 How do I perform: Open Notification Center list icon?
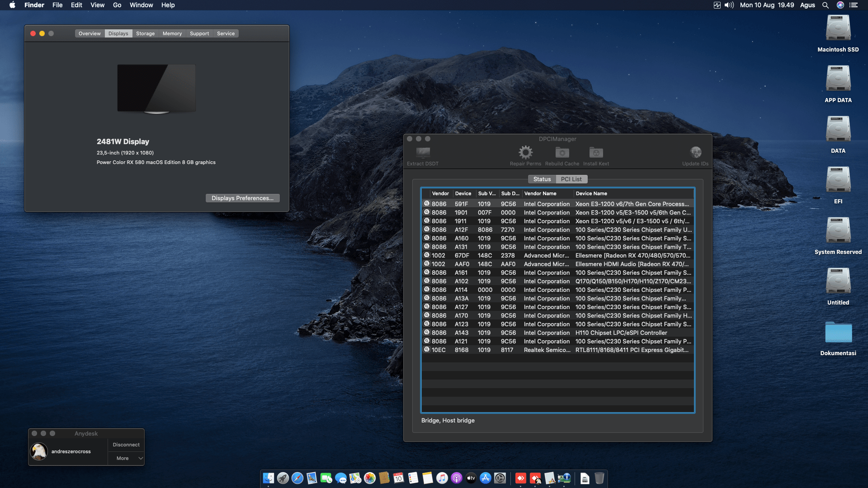click(854, 5)
